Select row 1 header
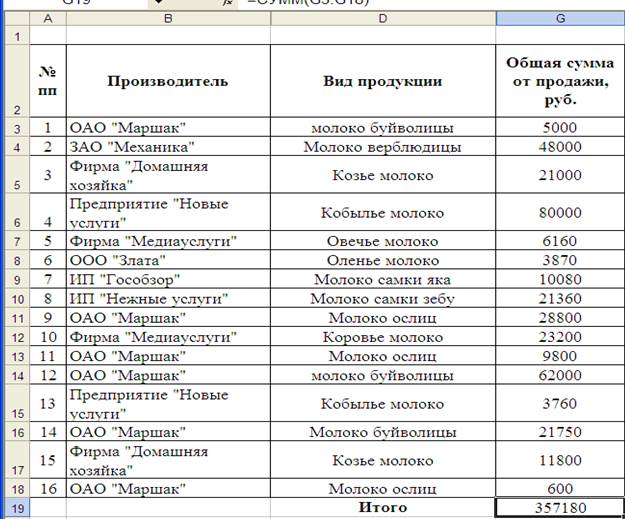The width and height of the screenshot is (625, 519). click(17, 36)
